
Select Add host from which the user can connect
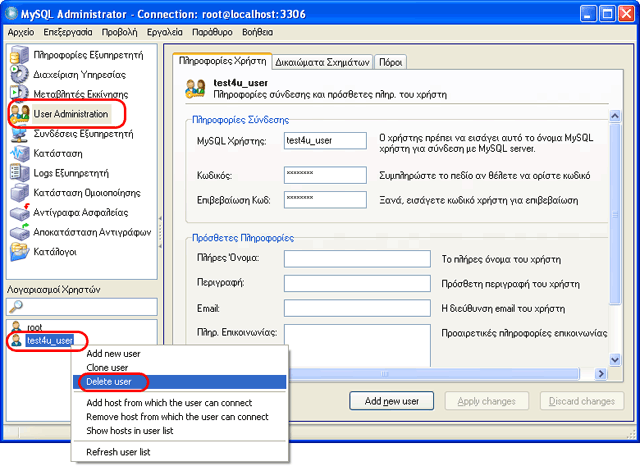(x=169, y=403)
